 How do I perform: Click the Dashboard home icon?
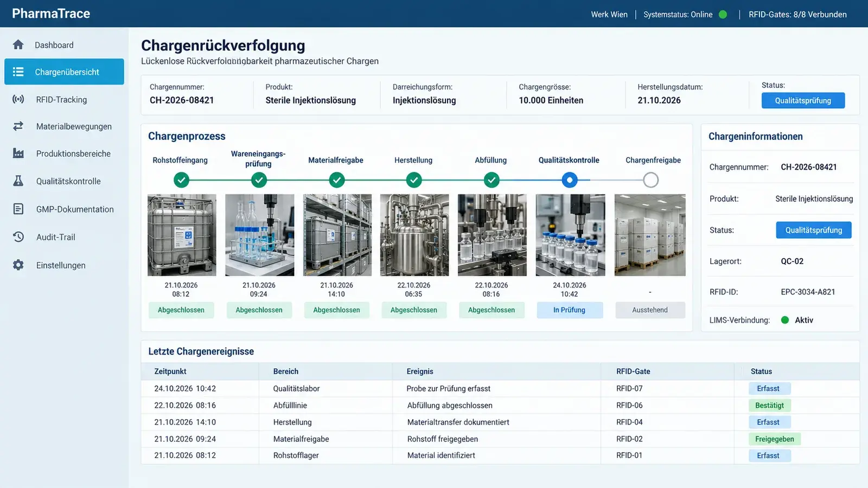click(18, 44)
